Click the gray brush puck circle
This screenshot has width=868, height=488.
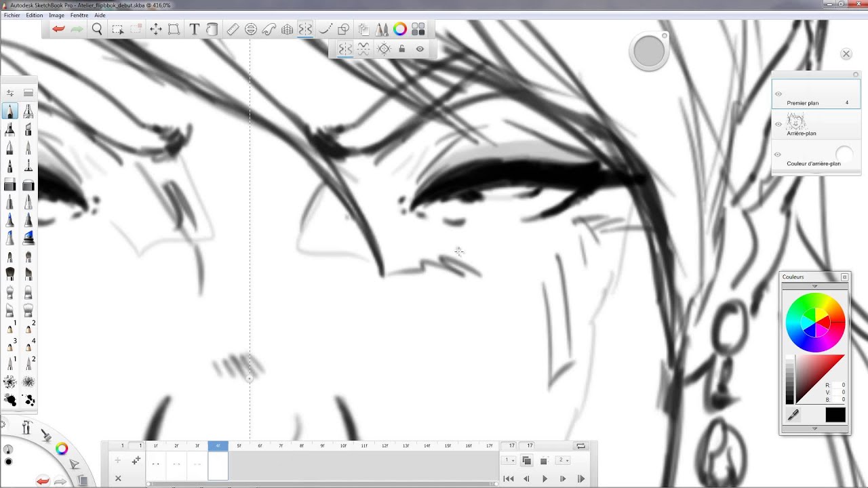(649, 52)
